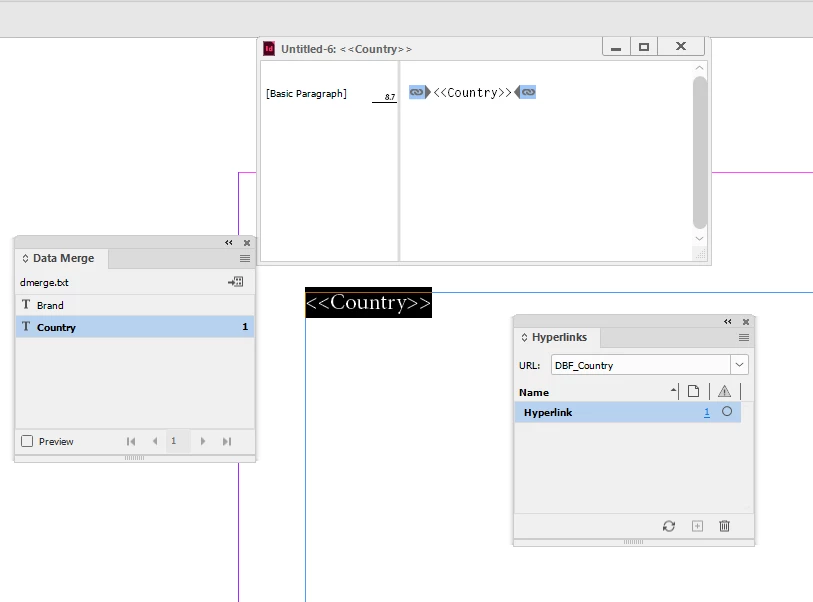The image size is (813, 602).
Task: Close the Hyperlinks panel
Action: coord(746,322)
